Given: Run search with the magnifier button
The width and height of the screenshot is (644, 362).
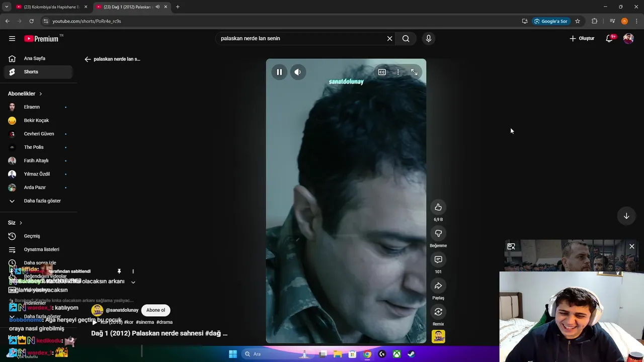Looking at the screenshot, I should coord(406,39).
